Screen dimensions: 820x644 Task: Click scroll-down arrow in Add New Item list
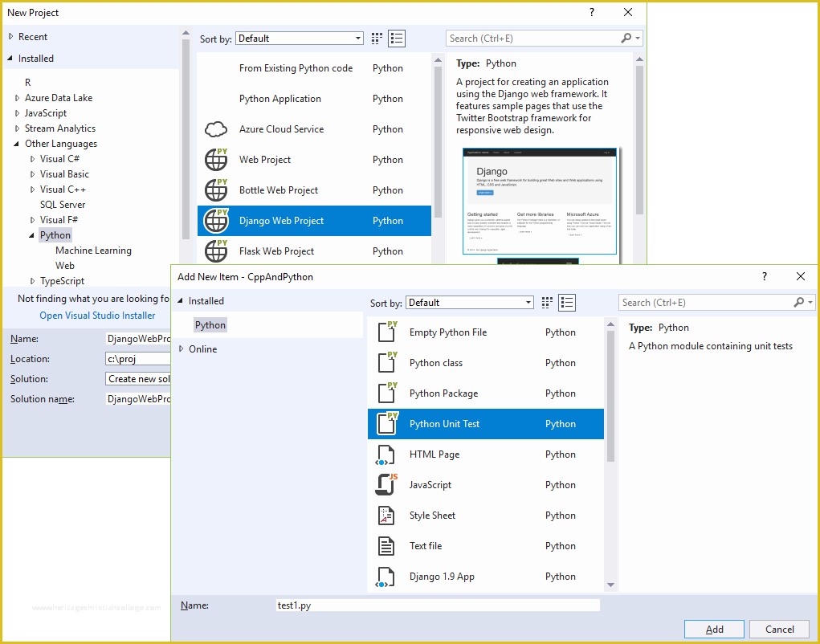click(610, 585)
